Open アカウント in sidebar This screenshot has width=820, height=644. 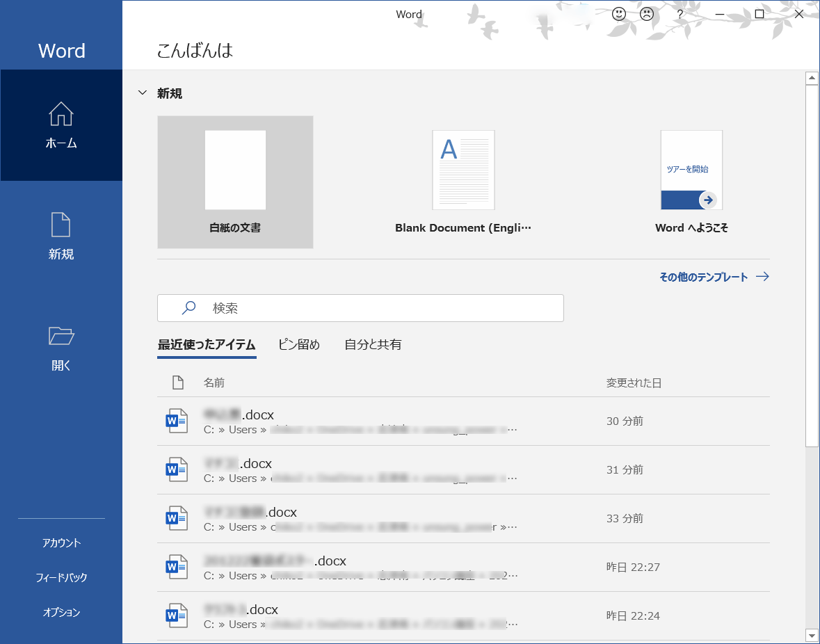point(61,542)
